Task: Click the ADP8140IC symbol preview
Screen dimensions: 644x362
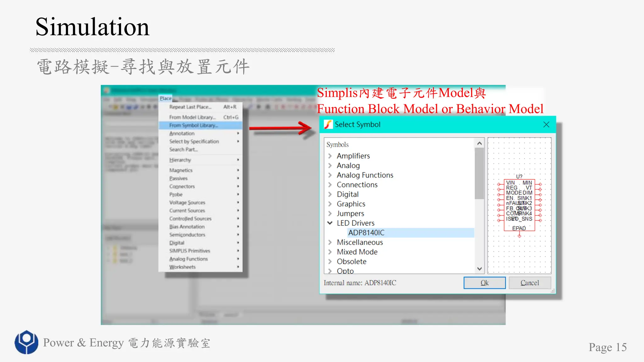Action: click(x=519, y=204)
